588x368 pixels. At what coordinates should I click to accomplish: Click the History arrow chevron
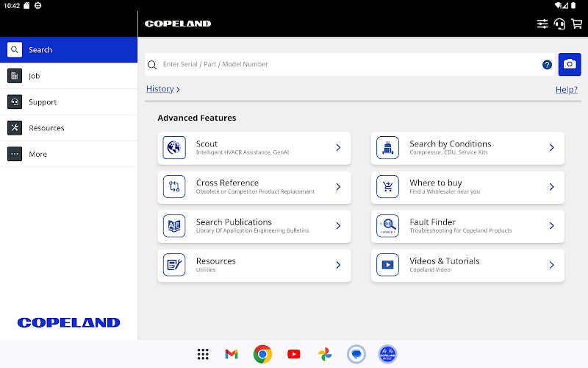click(x=178, y=89)
